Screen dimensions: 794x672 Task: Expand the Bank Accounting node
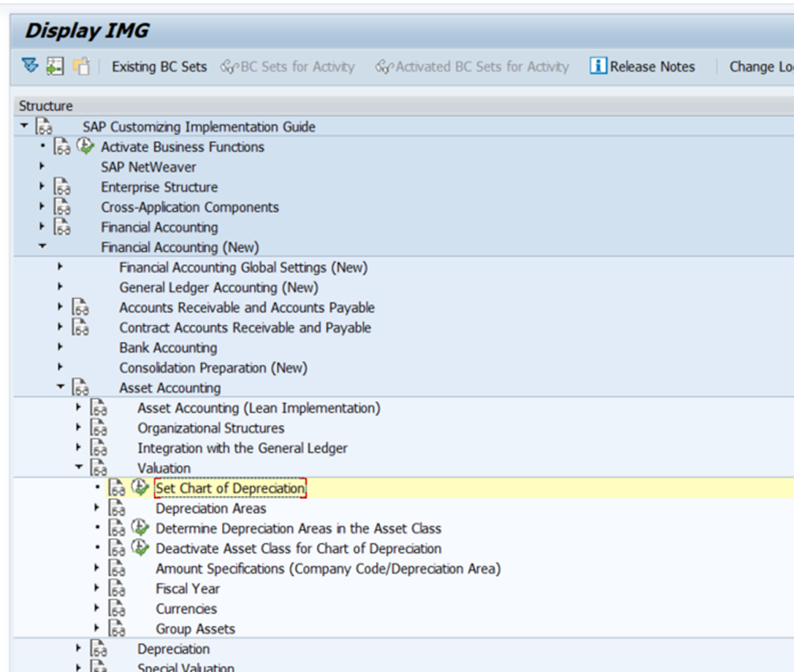pyautogui.click(x=60, y=347)
